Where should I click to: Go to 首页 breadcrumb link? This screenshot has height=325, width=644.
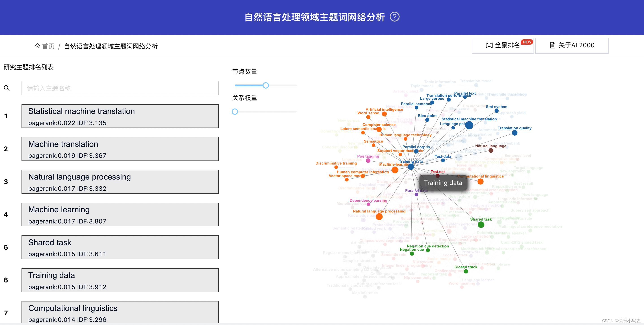(x=48, y=46)
